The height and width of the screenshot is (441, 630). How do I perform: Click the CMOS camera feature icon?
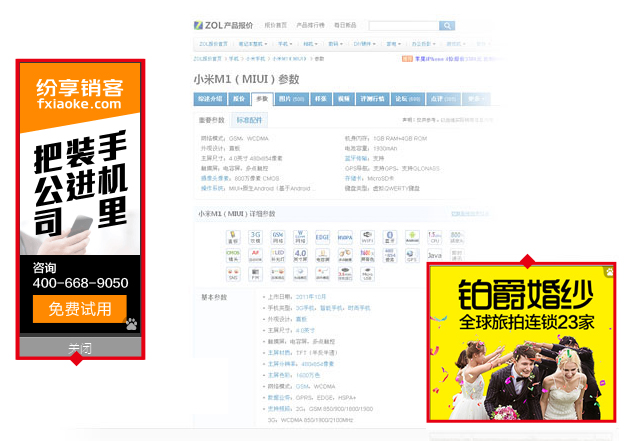(x=233, y=254)
